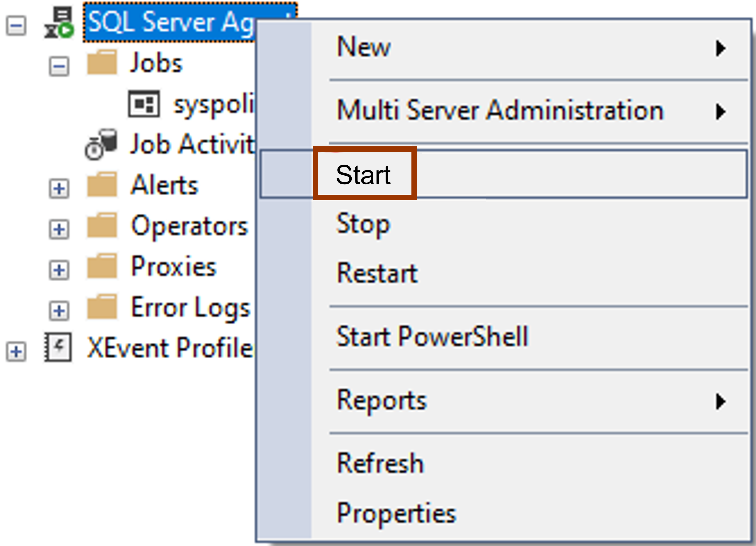The height and width of the screenshot is (546, 756).
Task: Select the Proxies tree item label
Action: click(x=173, y=266)
